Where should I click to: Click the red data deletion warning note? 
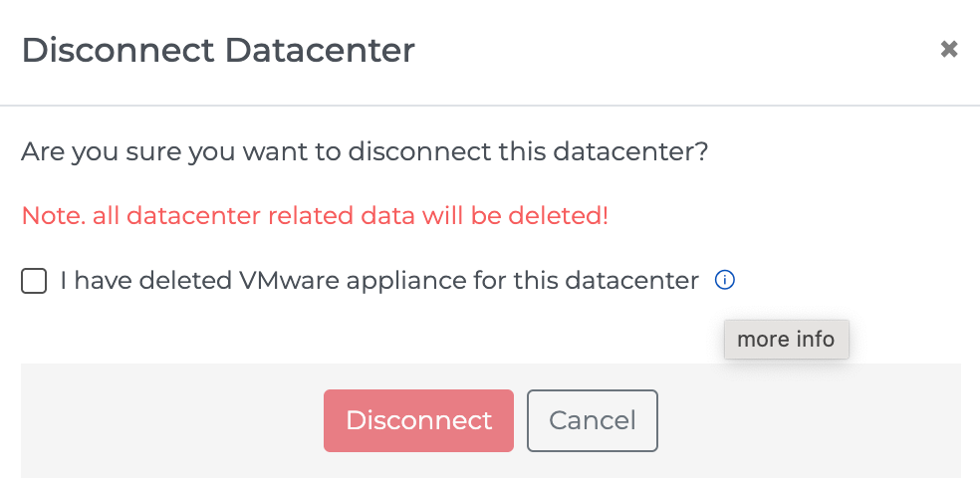coord(315,215)
